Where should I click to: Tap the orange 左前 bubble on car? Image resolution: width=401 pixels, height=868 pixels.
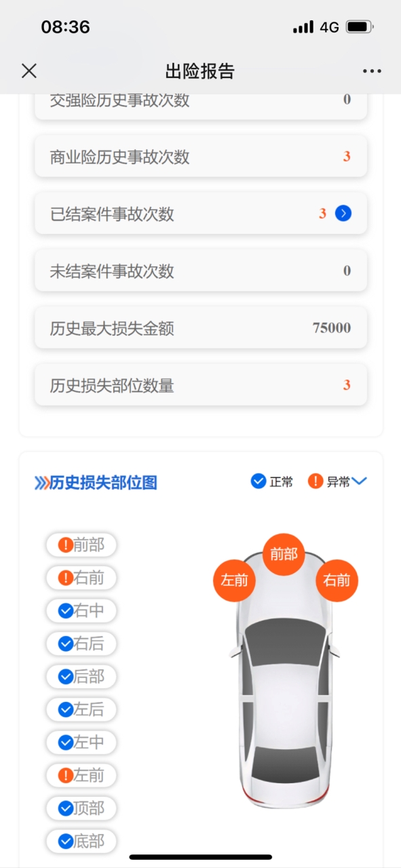[234, 580]
